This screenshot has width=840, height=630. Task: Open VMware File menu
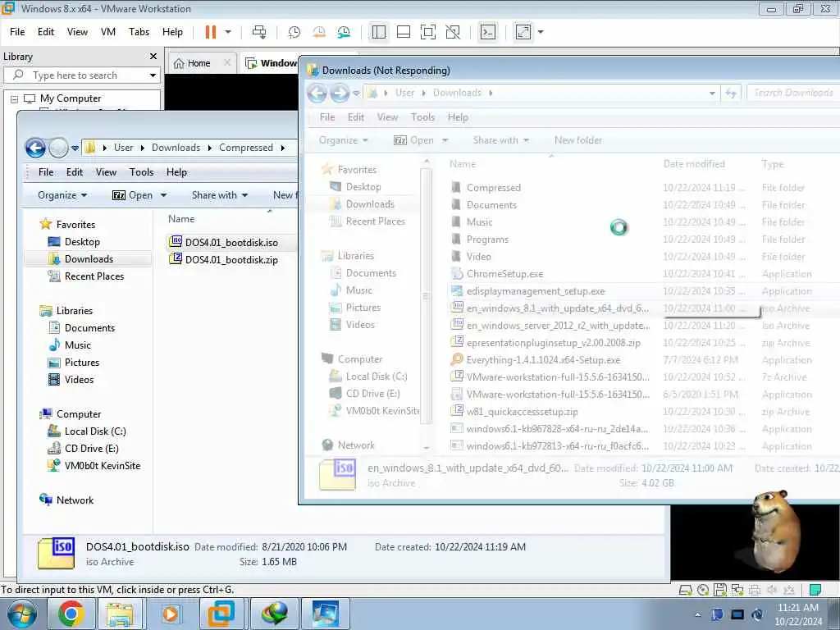[x=17, y=32]
